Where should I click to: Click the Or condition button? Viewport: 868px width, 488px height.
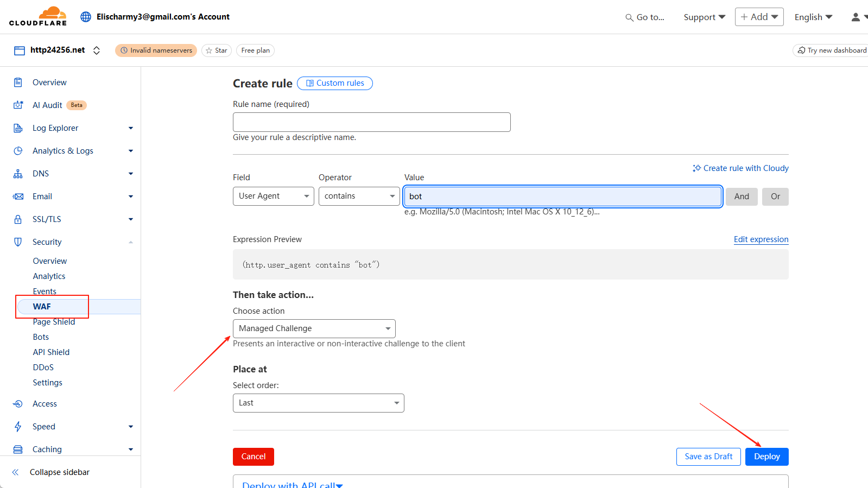[x=775, y=197]
